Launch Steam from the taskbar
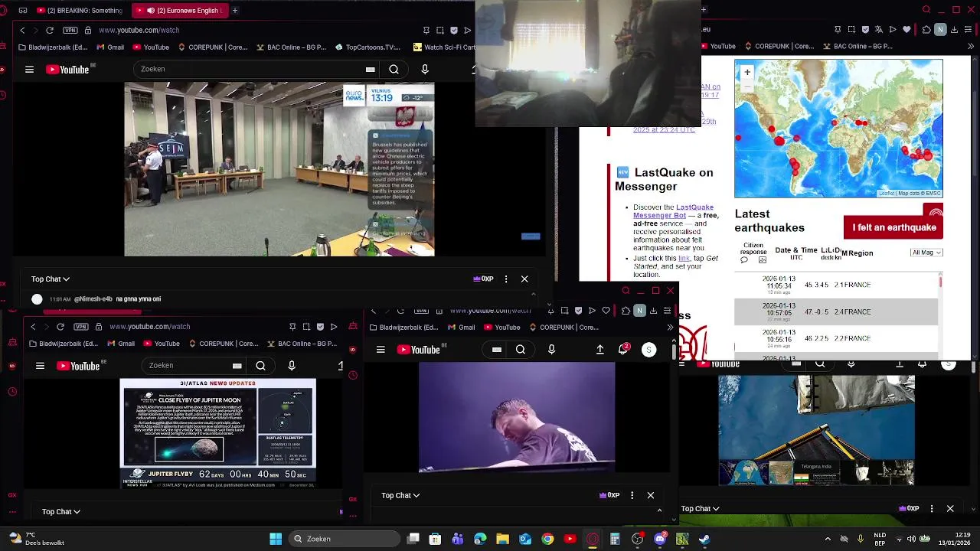 point(704,539)
